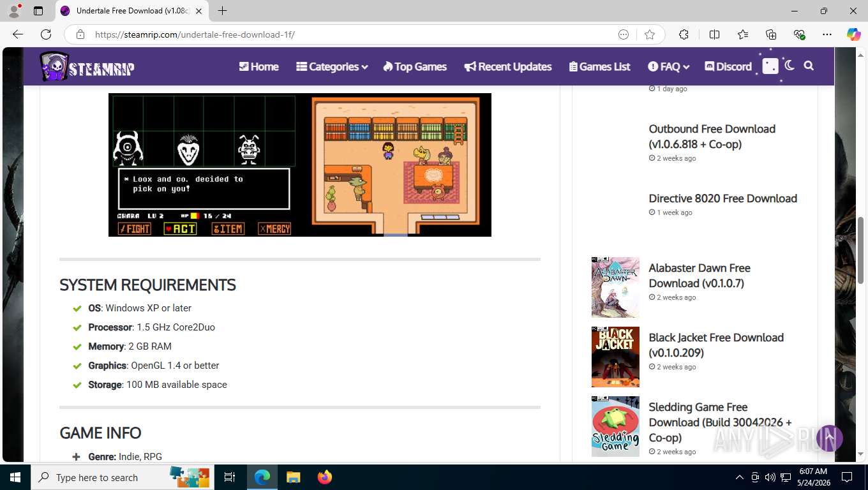Go to Recent Updates
868x490 pixels.
tap(508, 66)
